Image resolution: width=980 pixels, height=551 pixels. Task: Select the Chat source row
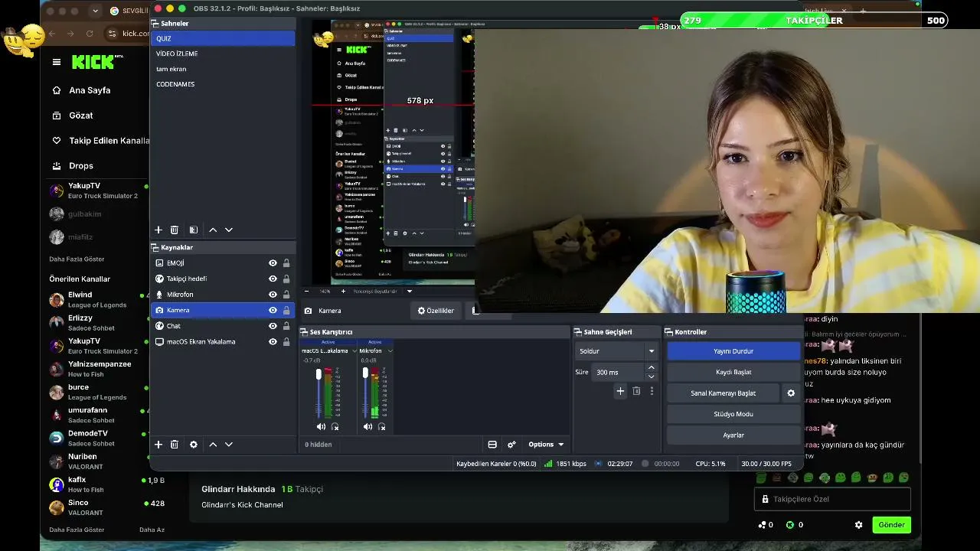click(x=223, y=326)
